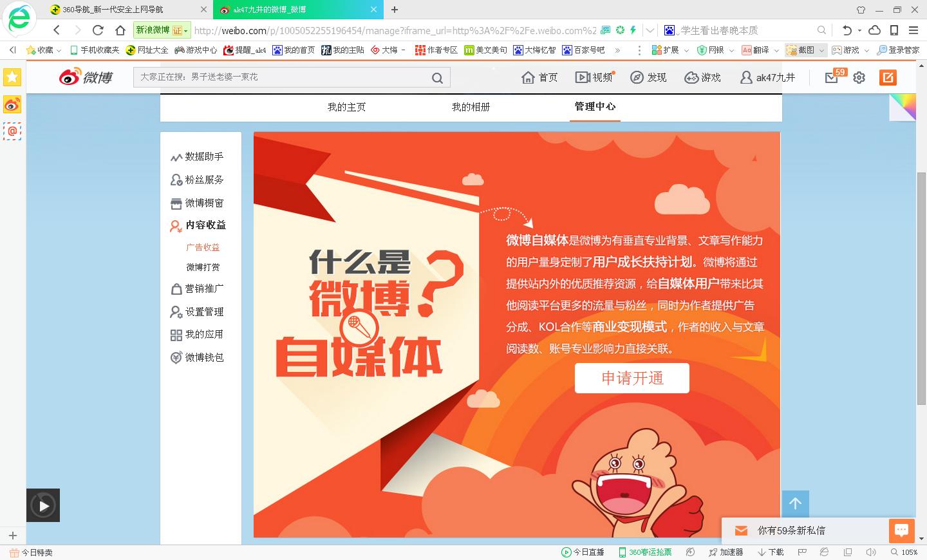Viewport: 927px width, 560px height.
Task: Switch to 我的相册 tab
Action: 471,107
